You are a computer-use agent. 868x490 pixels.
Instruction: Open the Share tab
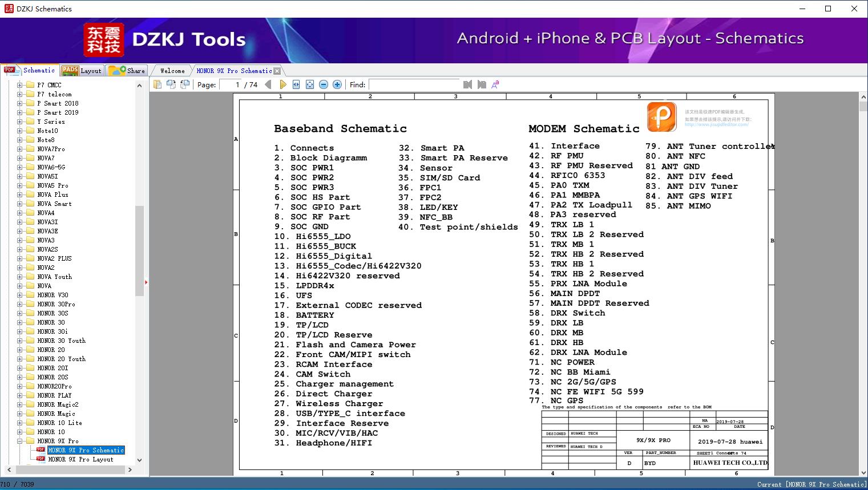click(127, 70)
